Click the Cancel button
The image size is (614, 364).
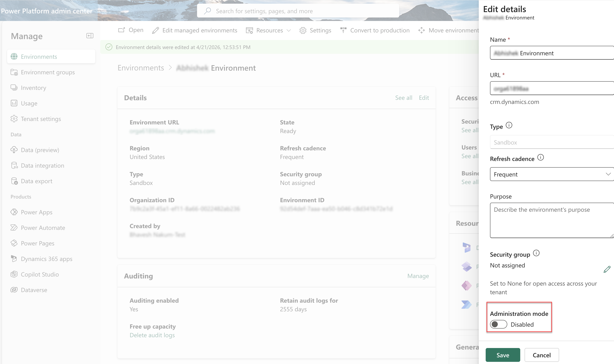[541, 355]
